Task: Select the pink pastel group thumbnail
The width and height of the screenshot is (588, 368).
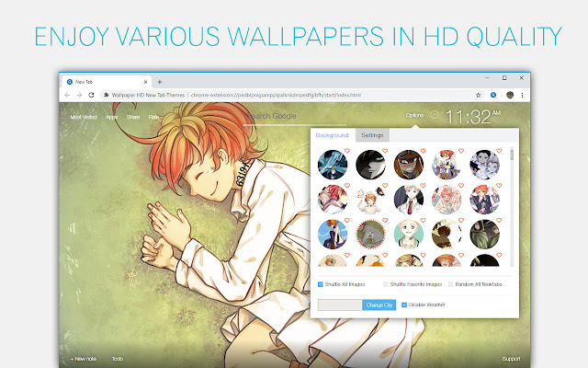Action: click(x=447, y=200)
